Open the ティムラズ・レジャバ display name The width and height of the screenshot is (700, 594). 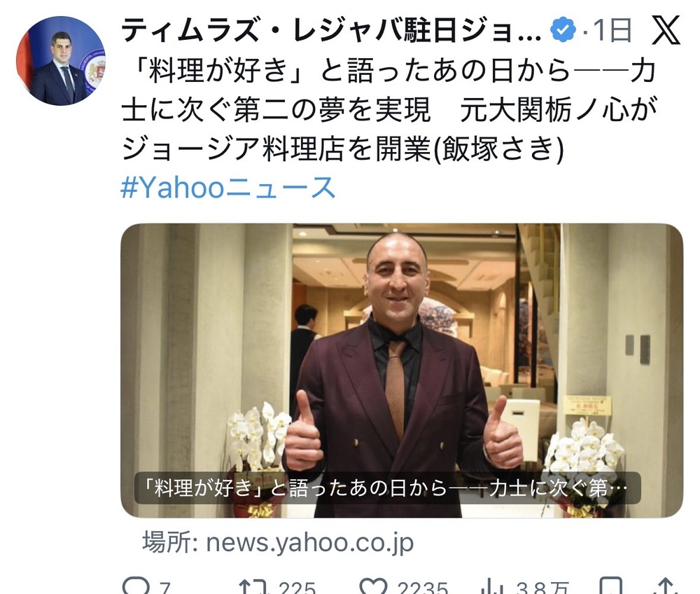(331, 30)
